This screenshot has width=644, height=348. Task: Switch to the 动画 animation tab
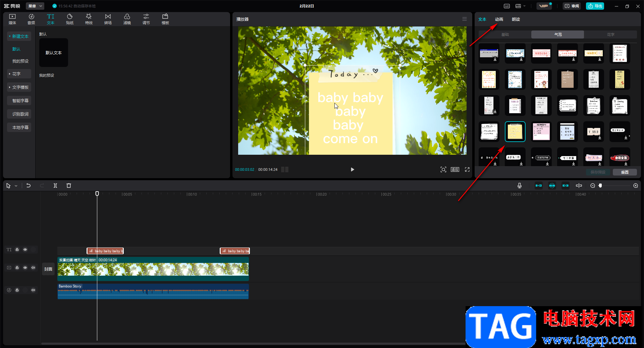tap(499, 19)
